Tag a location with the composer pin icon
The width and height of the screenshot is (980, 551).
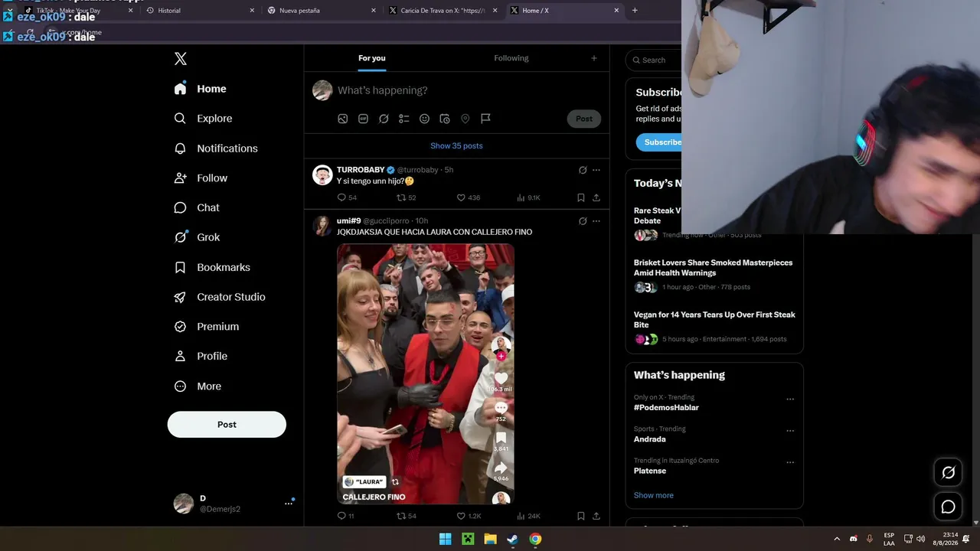(x=465, y=119)
